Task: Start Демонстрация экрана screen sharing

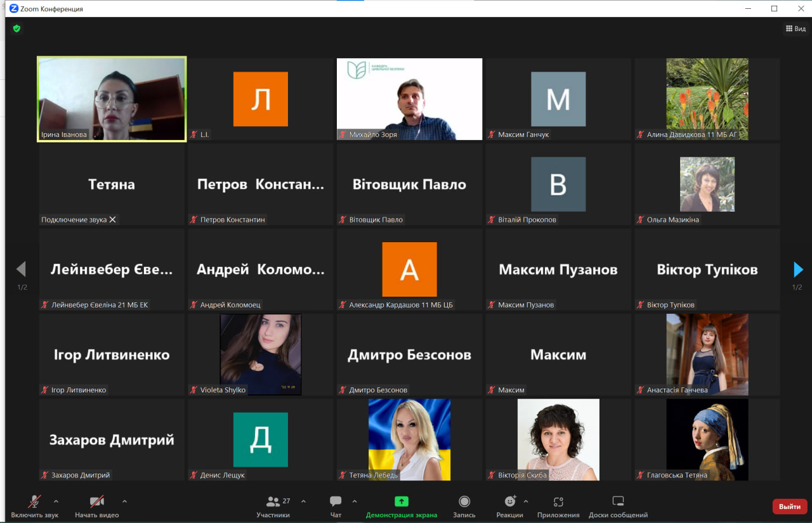Action: tap(401, 506)
